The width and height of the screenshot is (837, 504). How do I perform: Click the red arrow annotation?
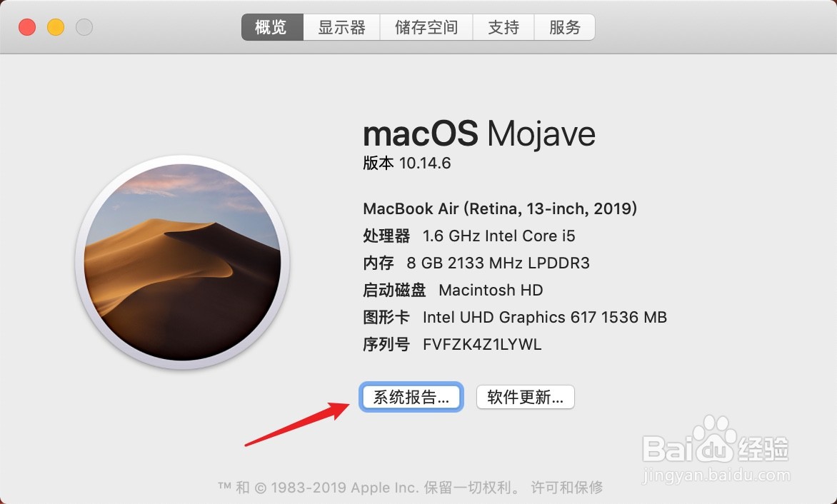pyautogui.click(x=296, y=424)
